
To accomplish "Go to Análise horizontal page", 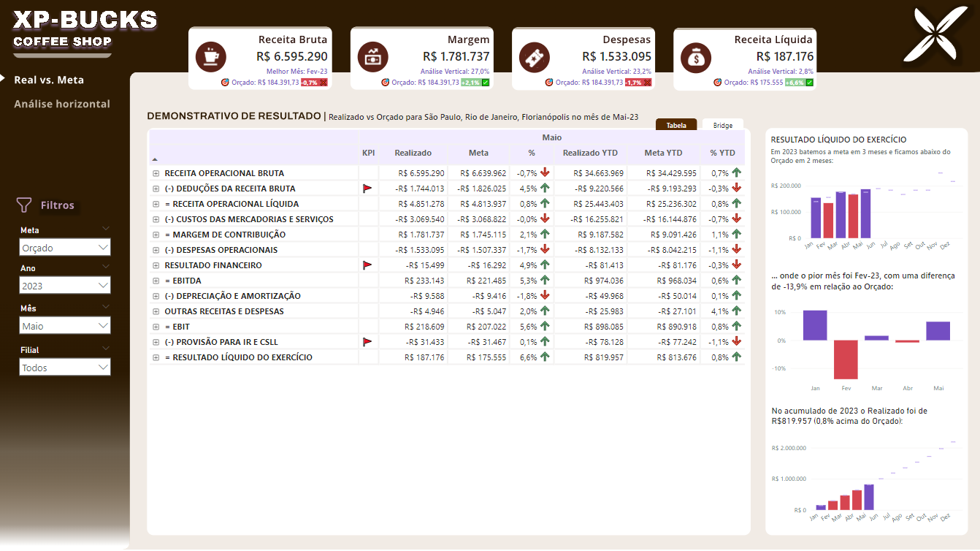I will [x=62, y=104].
